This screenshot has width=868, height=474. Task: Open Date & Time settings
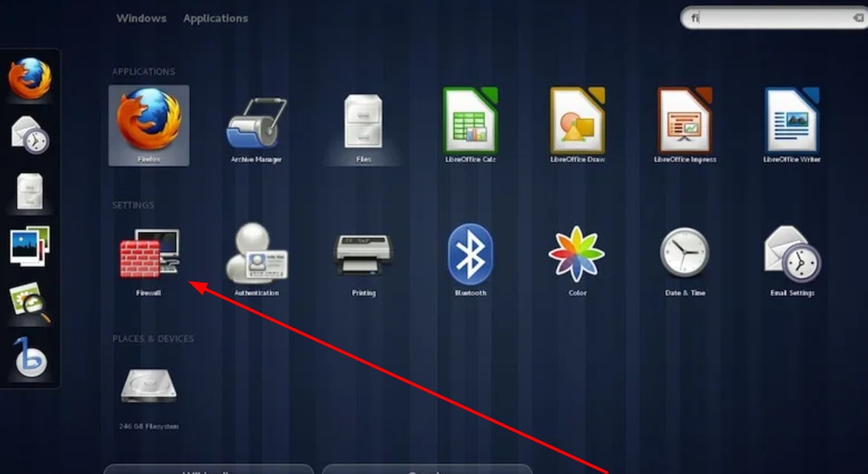(x=685, y=261)
